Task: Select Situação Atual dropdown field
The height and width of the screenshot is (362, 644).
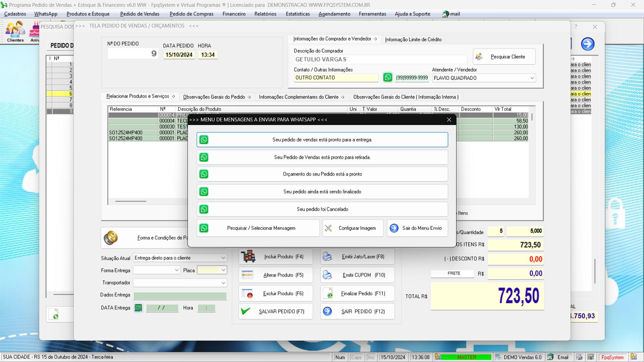Action: (x=179, y=258)
